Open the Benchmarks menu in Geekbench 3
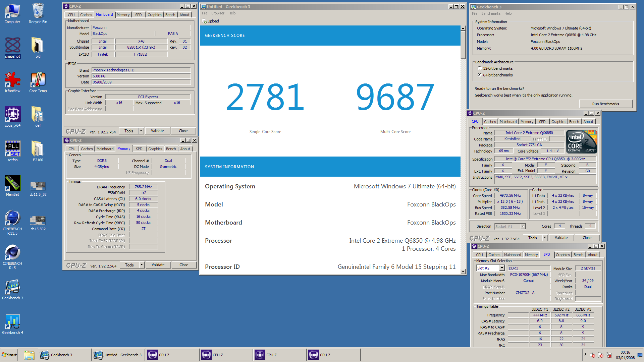644x362 pixels. click(491, 13)
